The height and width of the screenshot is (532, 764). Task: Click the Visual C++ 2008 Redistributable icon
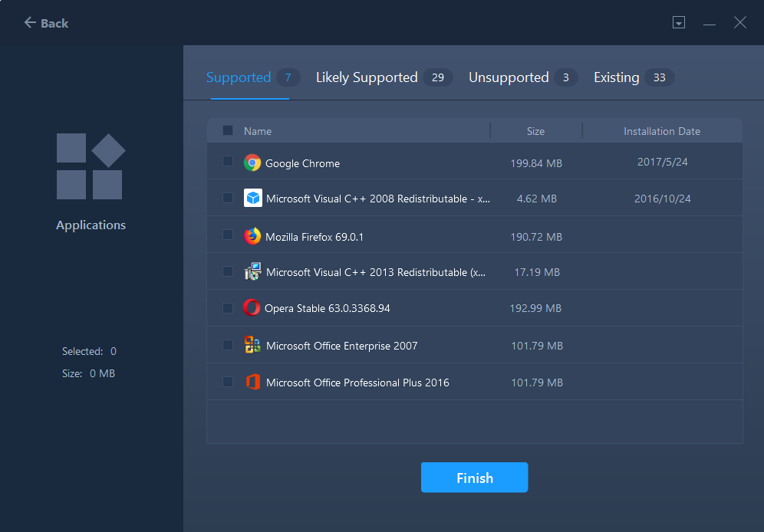(x=252, y=198)
